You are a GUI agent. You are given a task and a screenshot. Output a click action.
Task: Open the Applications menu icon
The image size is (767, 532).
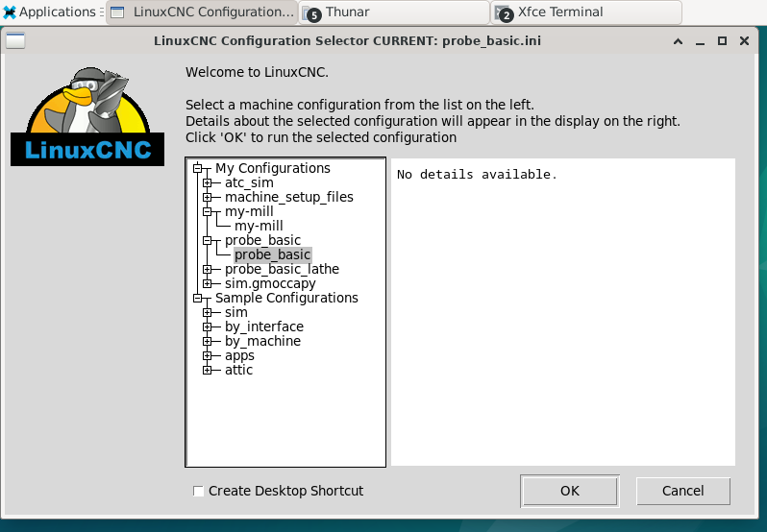10,12
